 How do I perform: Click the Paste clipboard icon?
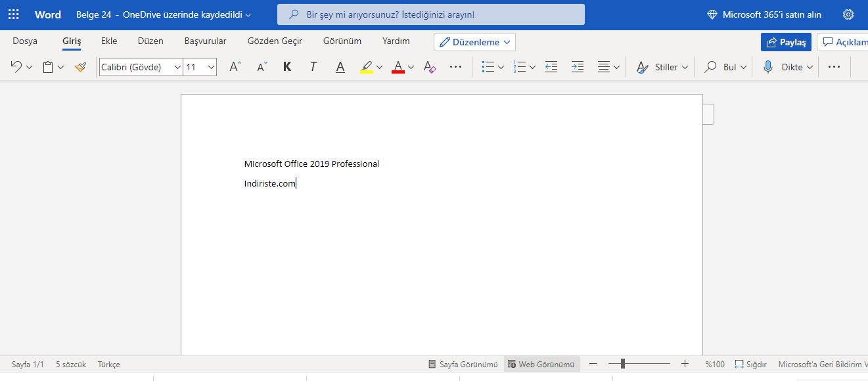47,67
